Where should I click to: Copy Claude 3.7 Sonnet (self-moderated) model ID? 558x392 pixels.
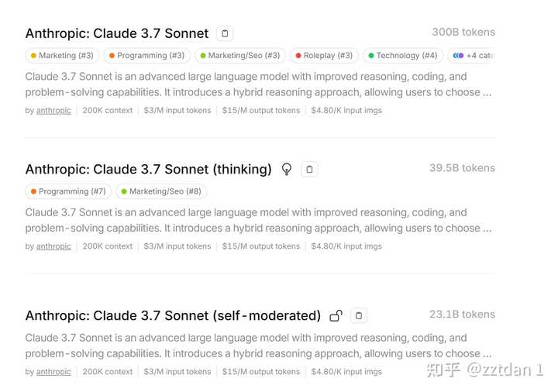358,315
